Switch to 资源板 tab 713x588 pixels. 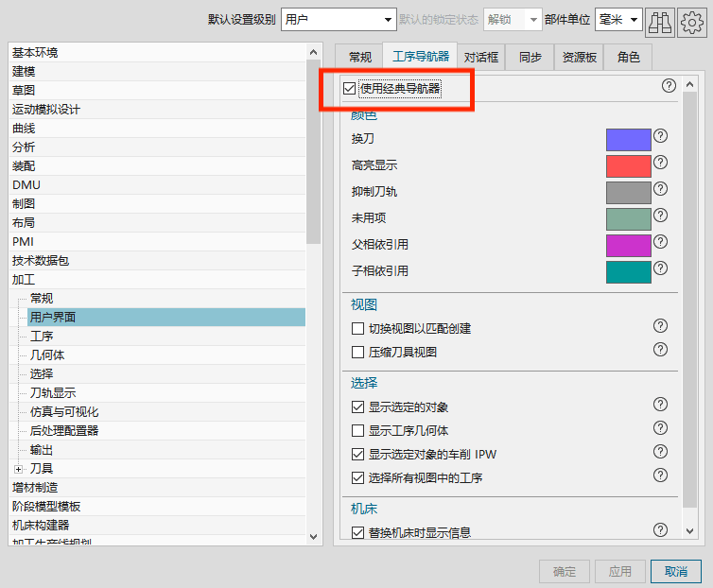[x=580, y=58]
